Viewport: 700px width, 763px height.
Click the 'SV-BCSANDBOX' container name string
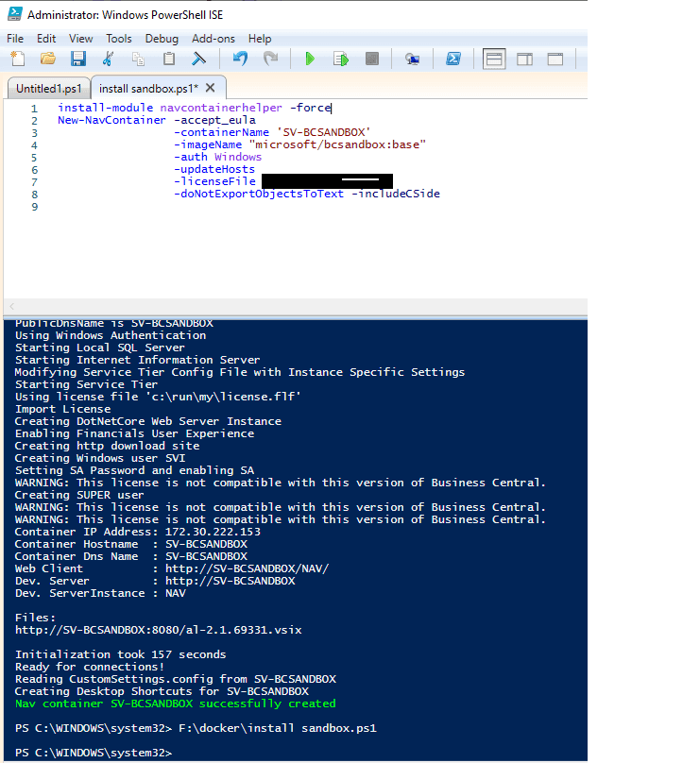324,132
